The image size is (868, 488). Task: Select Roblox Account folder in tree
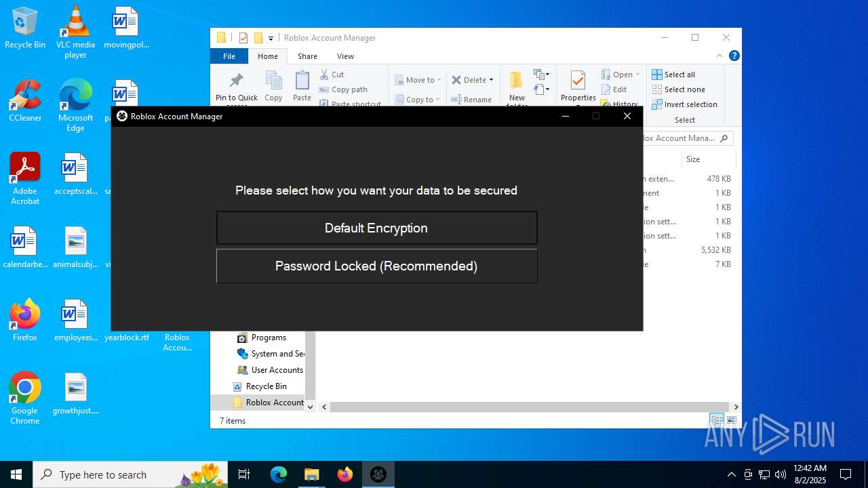point(268,403)
